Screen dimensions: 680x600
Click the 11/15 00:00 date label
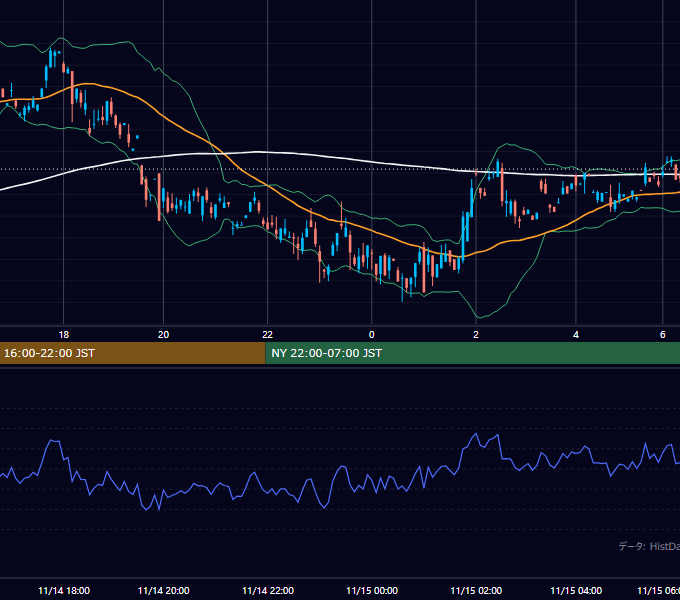(x=372, y=590)
